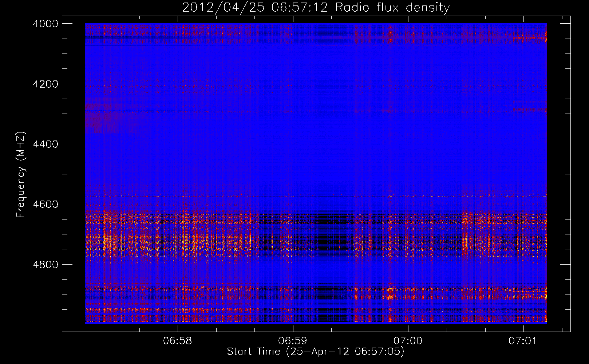The image size is (589, 364).
Task: Click the "Start Time (25-Apr-12 06:57:05)" axis title
Action: pyautogui.click(x=316, y=352)
